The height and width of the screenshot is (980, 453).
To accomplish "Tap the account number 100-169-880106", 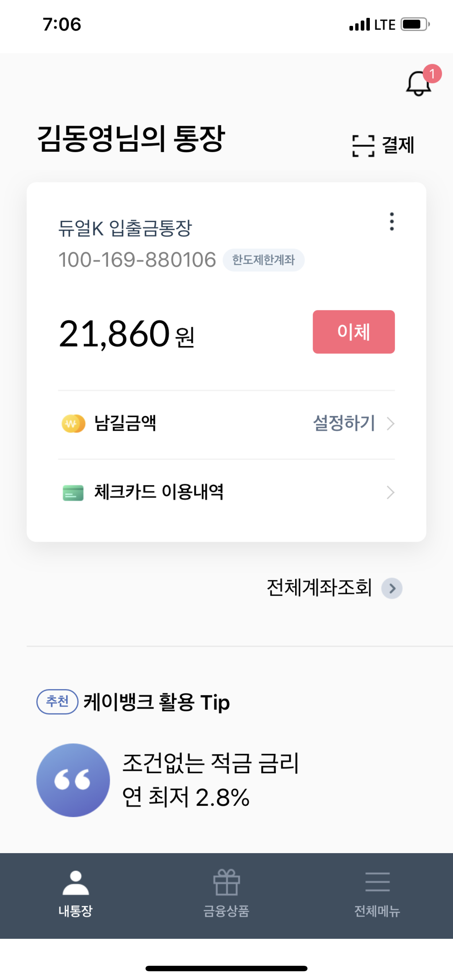I will [137, 260].
